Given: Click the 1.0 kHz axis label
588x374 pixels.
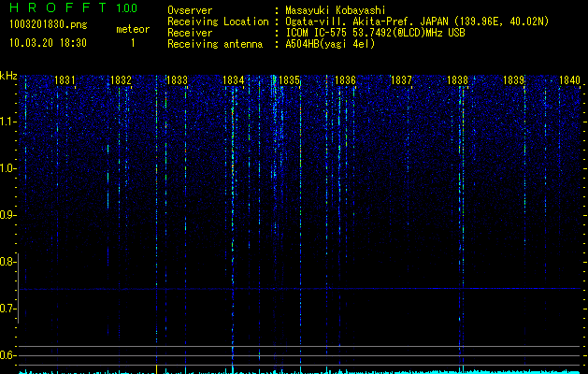Looking at the screenshot, I should coord(7,168).
